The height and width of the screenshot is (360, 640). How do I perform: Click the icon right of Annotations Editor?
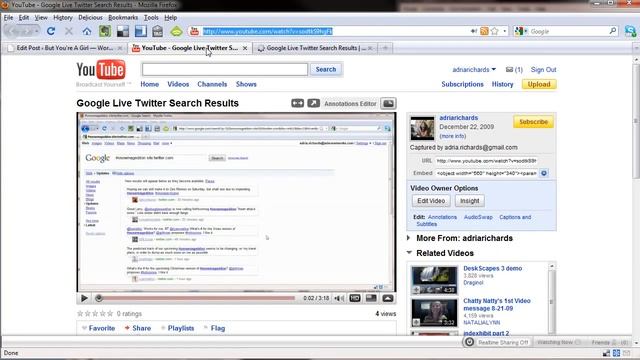388,103
